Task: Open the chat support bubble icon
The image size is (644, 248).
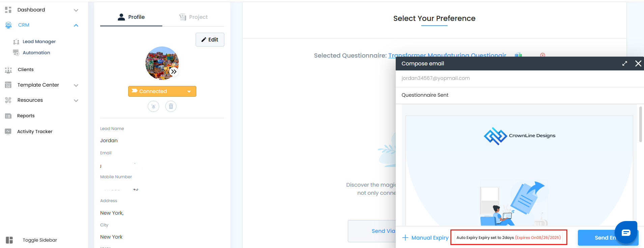Action: click(x=626, y=232)
